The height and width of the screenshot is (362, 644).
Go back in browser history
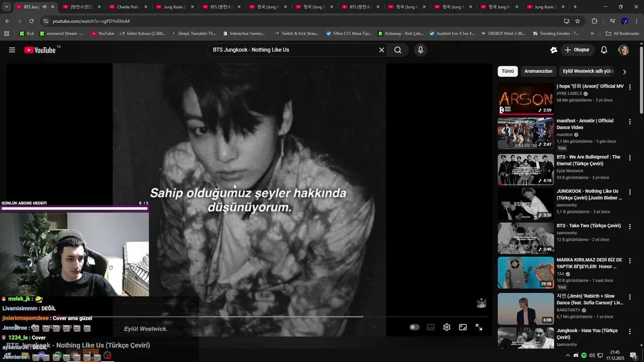(7, 21)
